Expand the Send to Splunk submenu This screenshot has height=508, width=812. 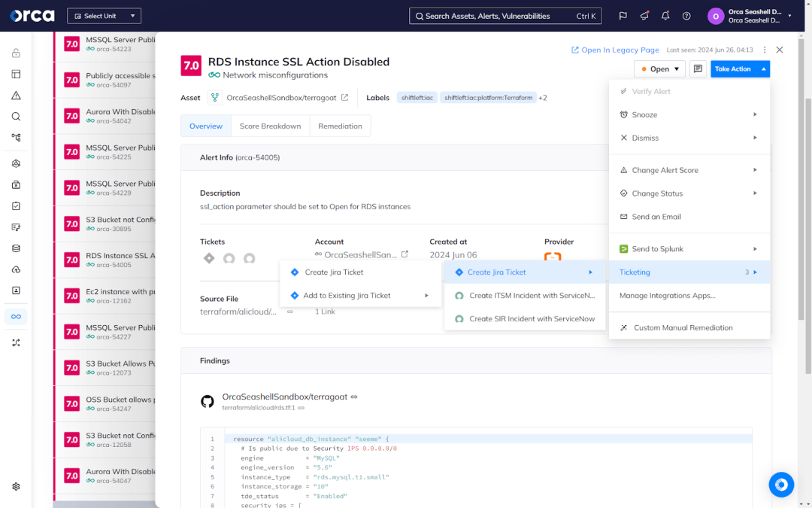pos(755,249)
